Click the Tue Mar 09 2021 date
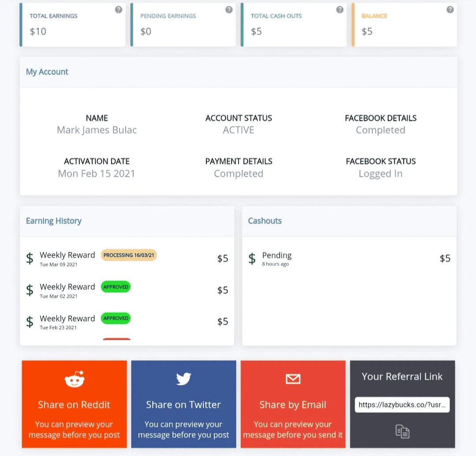The width and height of the screenshot is (476, 456). [59, 265]
